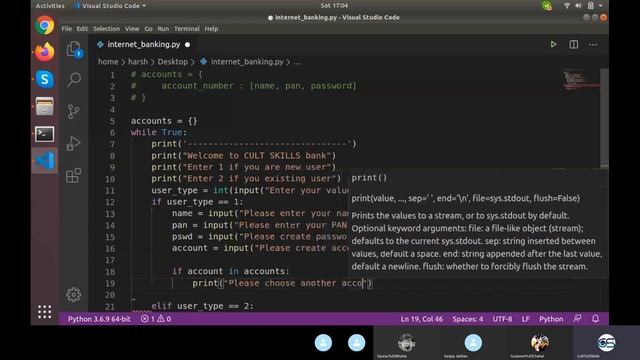Click Ln 19, Col 46 to go to line
640x360 pixels.
pyautogui.click(x=422, y=319)
